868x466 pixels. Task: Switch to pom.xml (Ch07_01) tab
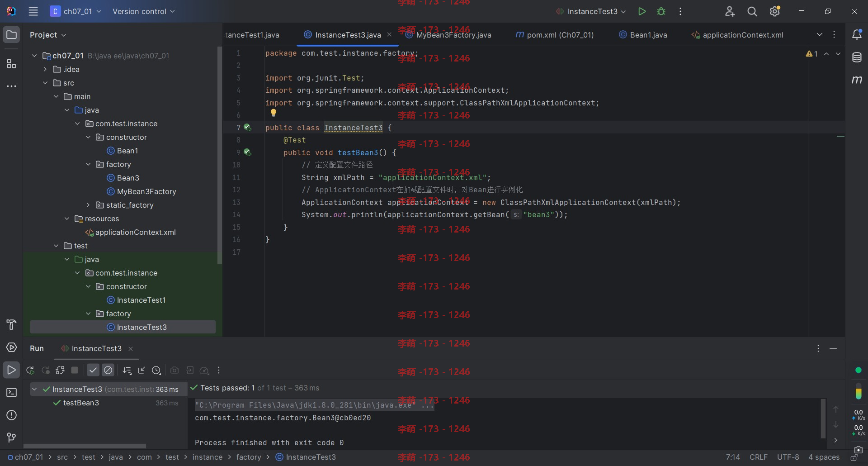tap(555, 35)
